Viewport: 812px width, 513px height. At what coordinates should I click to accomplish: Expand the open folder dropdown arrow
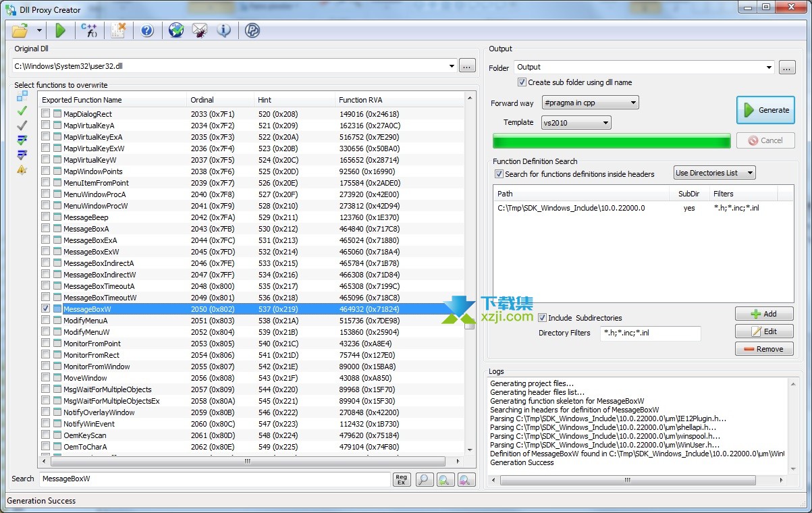[39, 30]
